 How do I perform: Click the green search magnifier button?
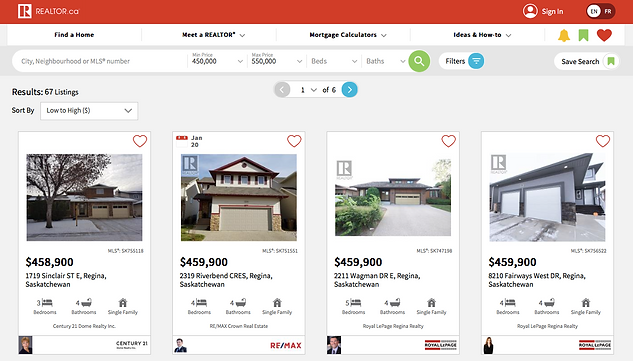(419, 61)
